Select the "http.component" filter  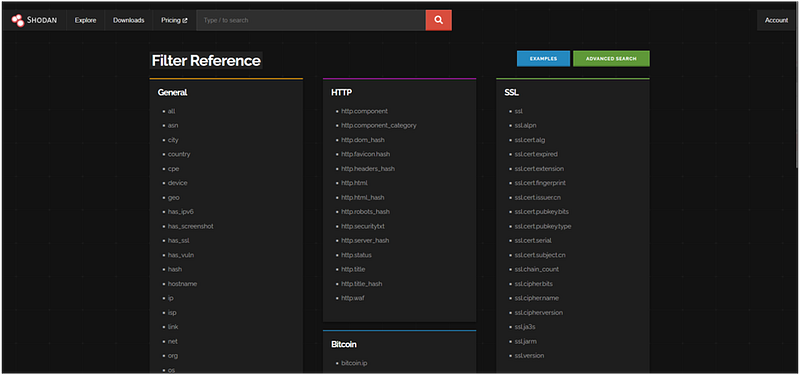364,111
